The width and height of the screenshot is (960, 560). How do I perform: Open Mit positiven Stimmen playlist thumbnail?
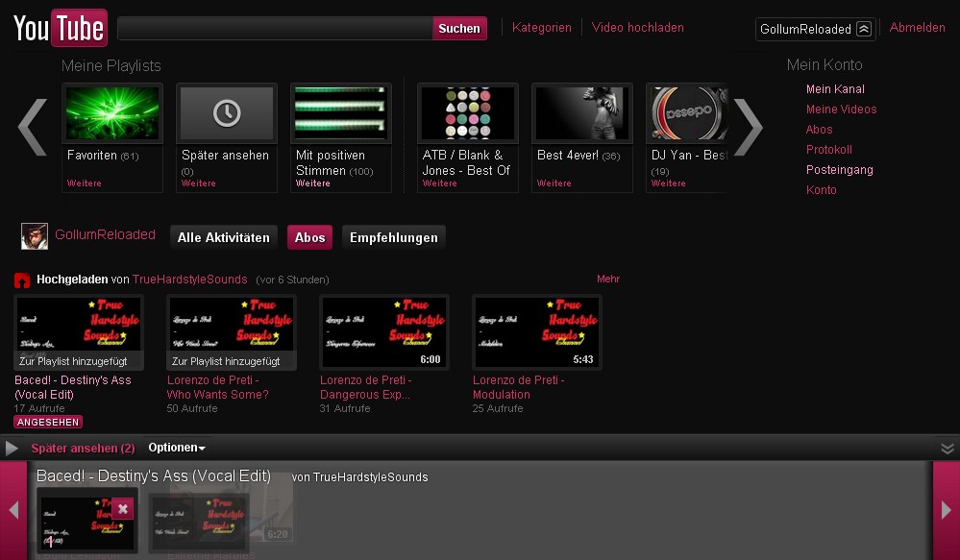coord(340,113)
